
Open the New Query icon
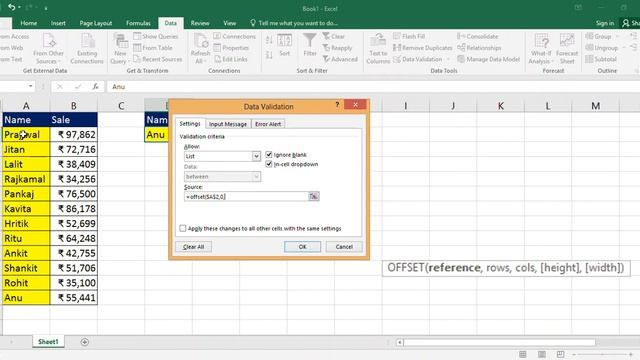pyautogui.click(x=120, y=49)
